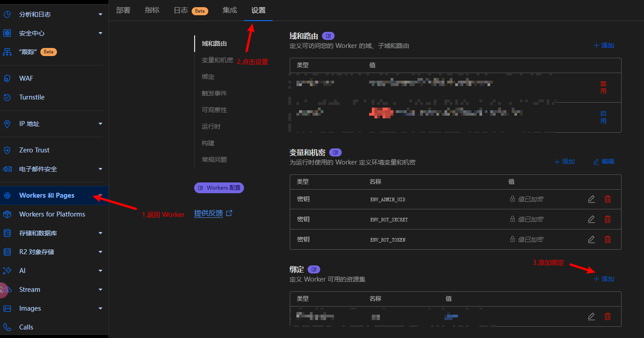The width and height of the screenshot is (644, 338).
Task: Open the 日志 Beta tab
Action: (x=191, y=10)
